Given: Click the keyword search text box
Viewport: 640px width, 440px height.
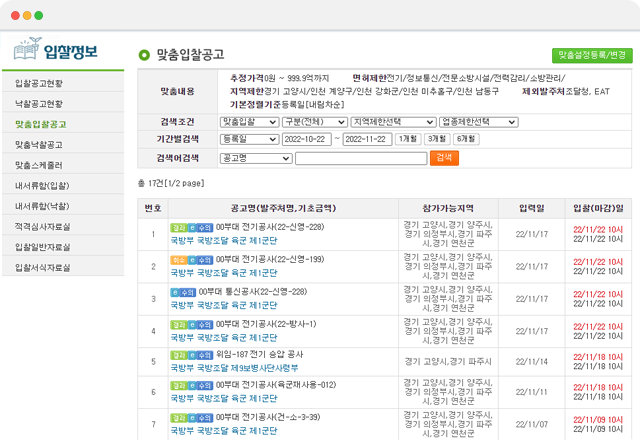Looking at the screenshot, I should tap(361, 158).
